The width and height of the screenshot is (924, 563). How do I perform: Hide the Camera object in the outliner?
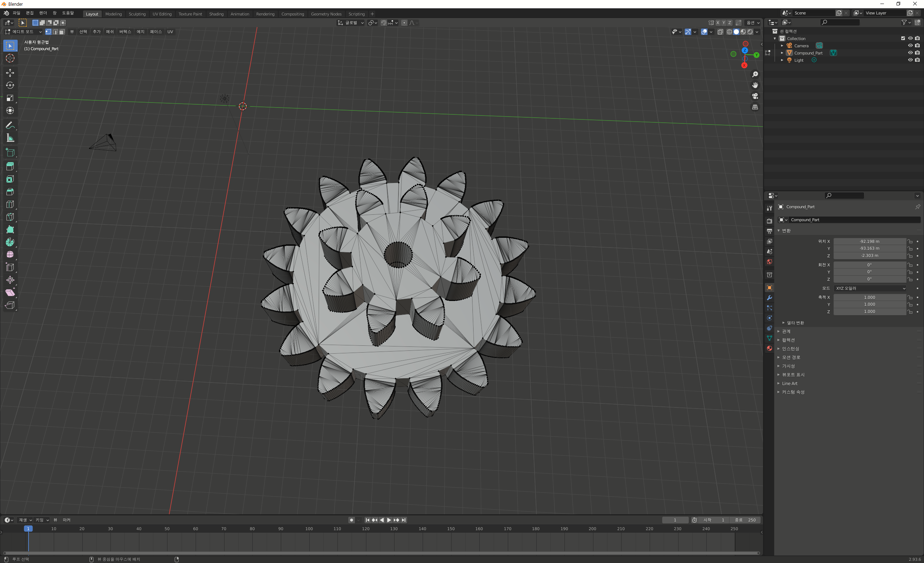[910, 45]
